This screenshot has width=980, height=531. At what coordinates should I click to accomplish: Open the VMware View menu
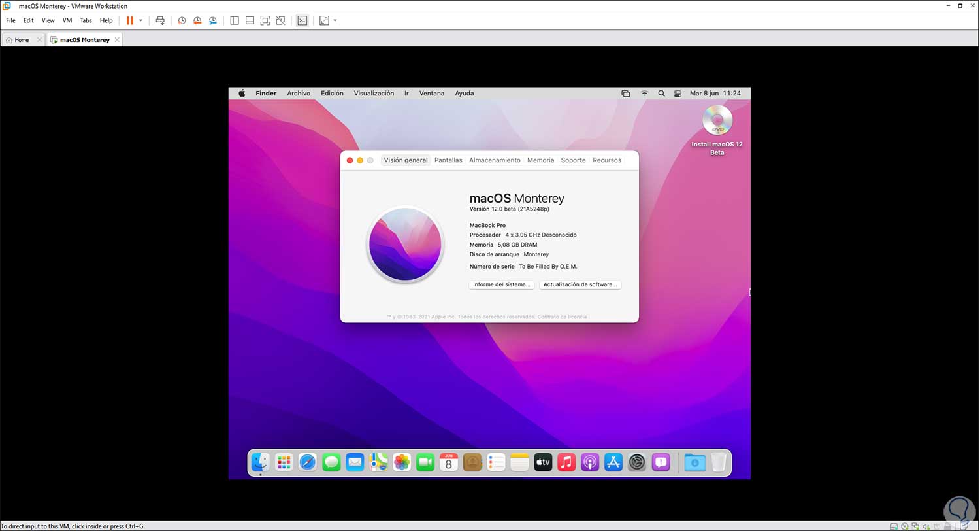tap(48, 20)
